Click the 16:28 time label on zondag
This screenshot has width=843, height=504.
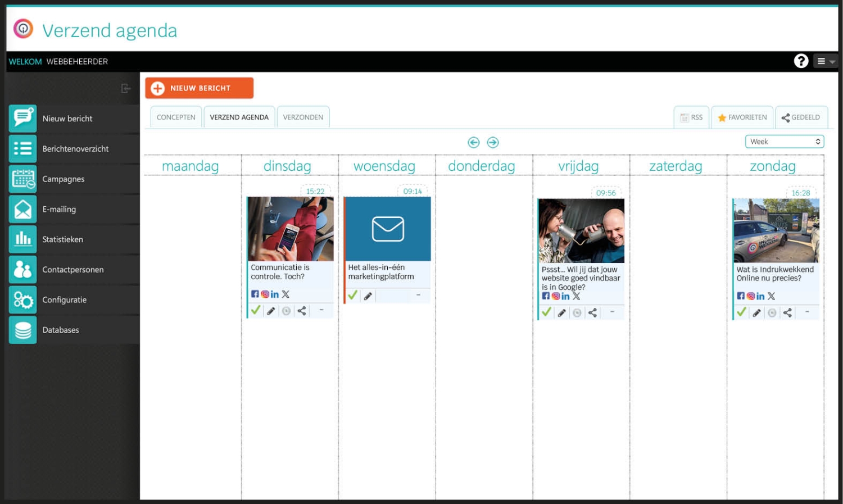(x=801, y=193)
